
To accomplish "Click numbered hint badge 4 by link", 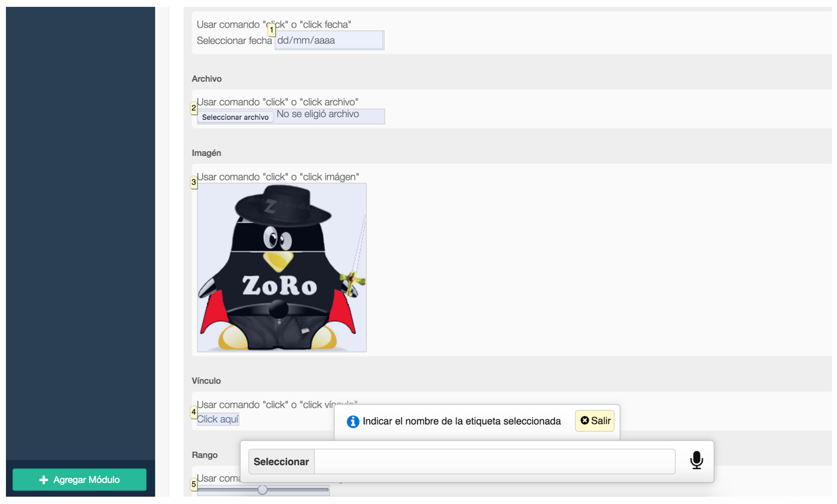I will pos(194,412).
